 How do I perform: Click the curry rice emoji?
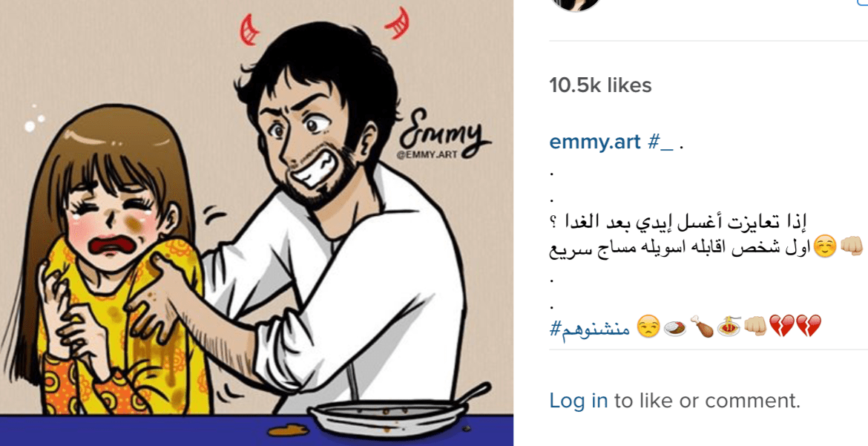[x=675, y=328]
